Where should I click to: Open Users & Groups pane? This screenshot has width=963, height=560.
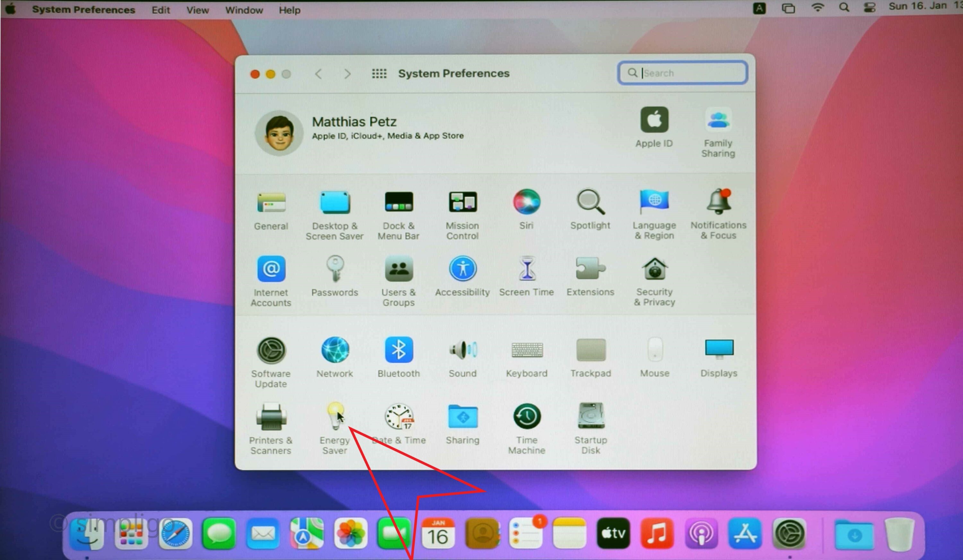(399, 269)
